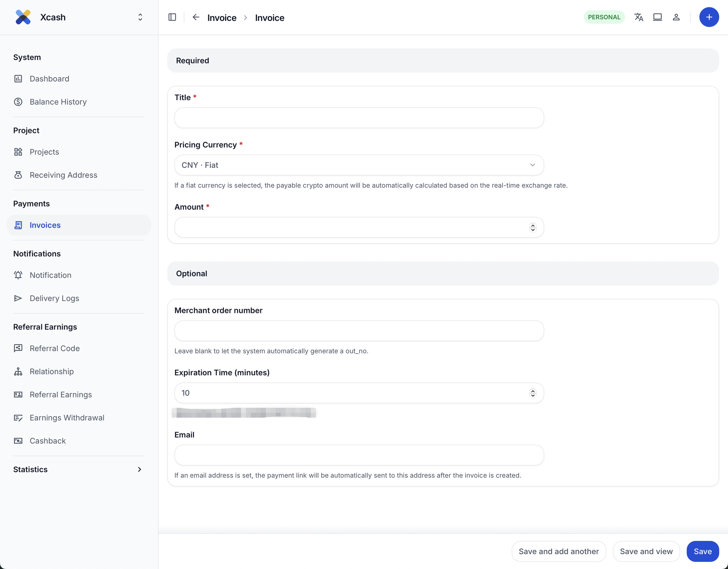Select Invoices in the sidebar
728x569 pixels.
point(45,225)
